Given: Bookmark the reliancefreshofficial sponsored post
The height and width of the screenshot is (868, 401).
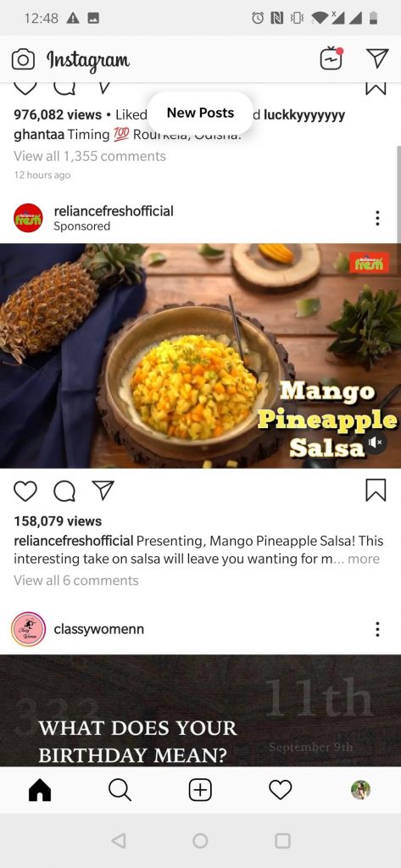Looking at the screenshot, I should click(376, 491).
